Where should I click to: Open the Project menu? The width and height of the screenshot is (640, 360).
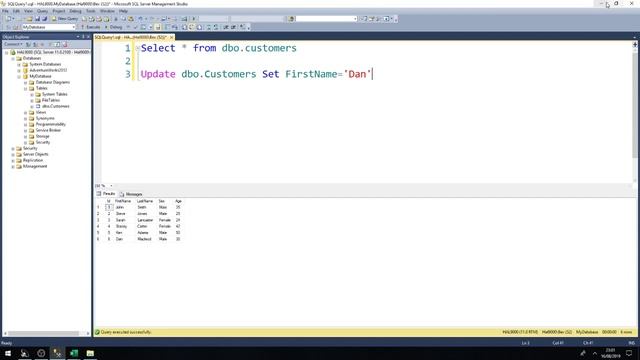pyautogui.click(x=59, y=11)
